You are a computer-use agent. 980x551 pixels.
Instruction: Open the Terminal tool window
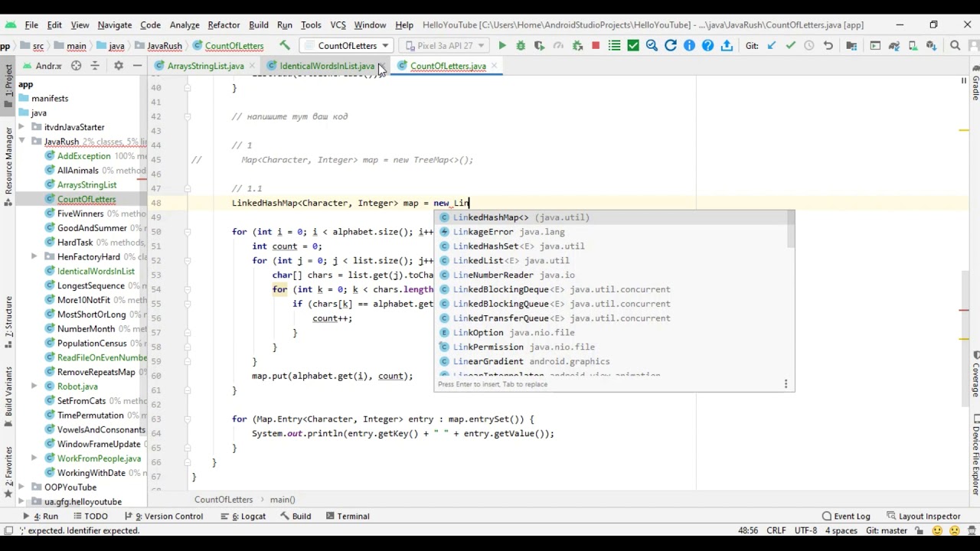347,517
